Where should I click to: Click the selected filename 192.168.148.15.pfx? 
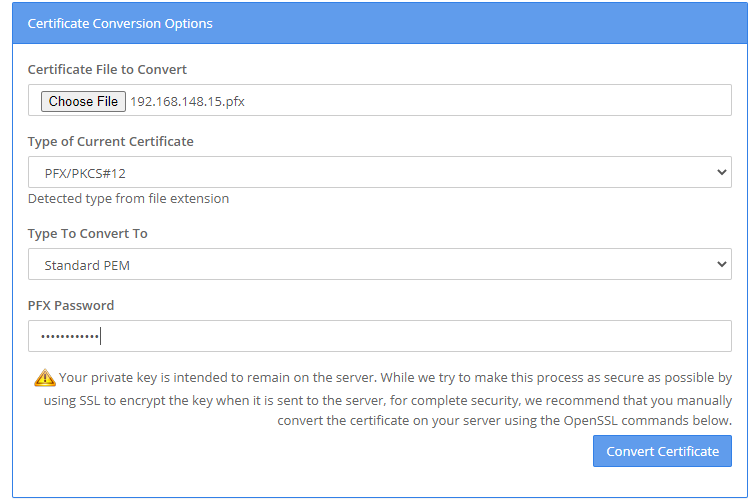[187, 101]
